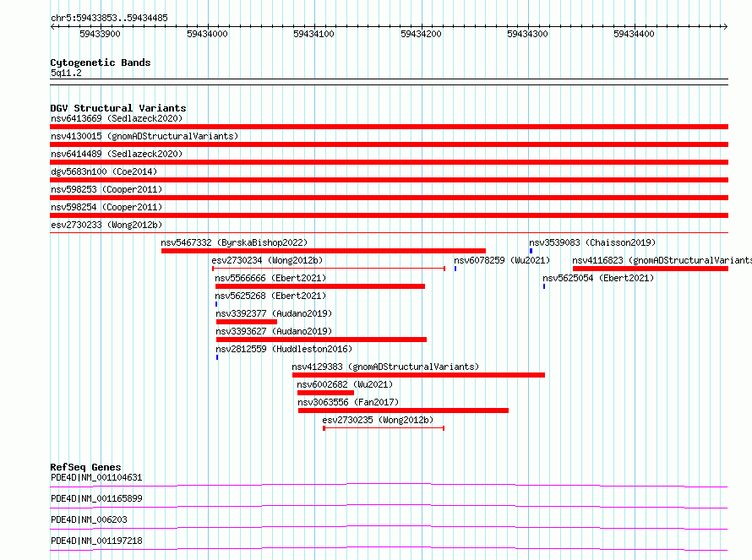
Task: Click thin red span under esv2730235
Action: coord(384,428)
